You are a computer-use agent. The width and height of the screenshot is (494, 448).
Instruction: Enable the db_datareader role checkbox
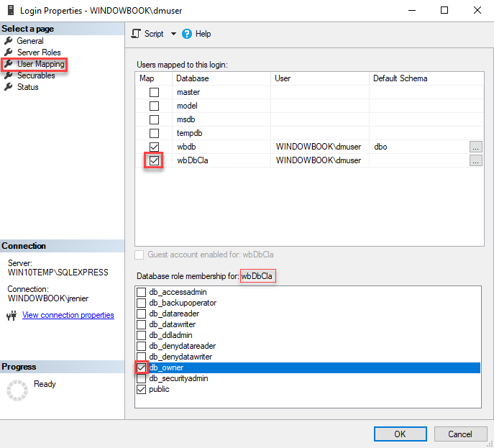click(x=141, y=314)
